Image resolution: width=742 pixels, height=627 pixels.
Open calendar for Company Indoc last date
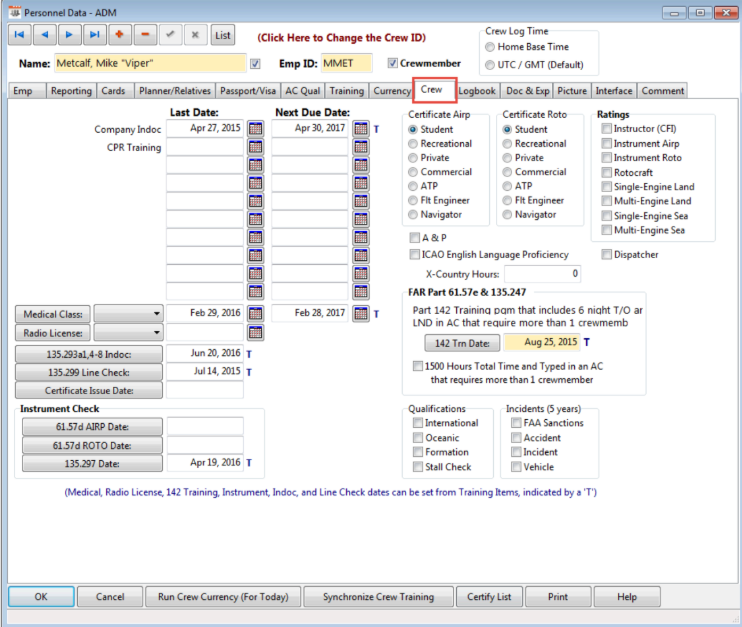[x=255, y=129]
